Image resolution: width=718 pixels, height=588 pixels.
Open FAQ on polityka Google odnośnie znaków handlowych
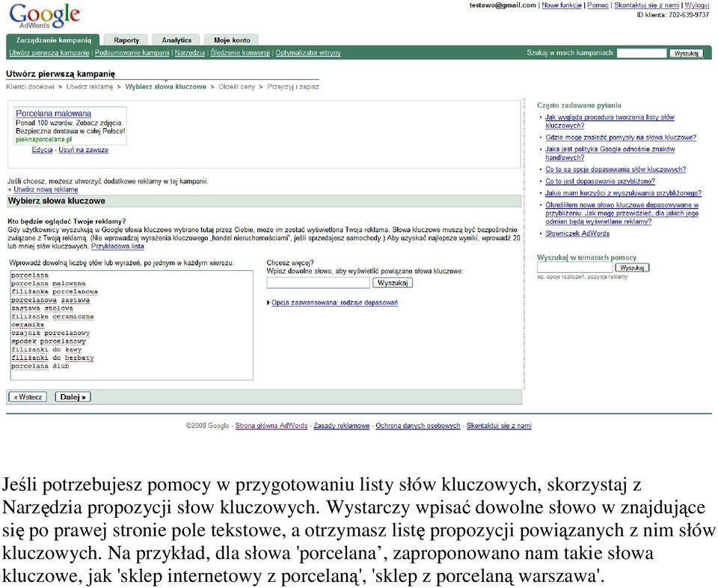point(610,153)
